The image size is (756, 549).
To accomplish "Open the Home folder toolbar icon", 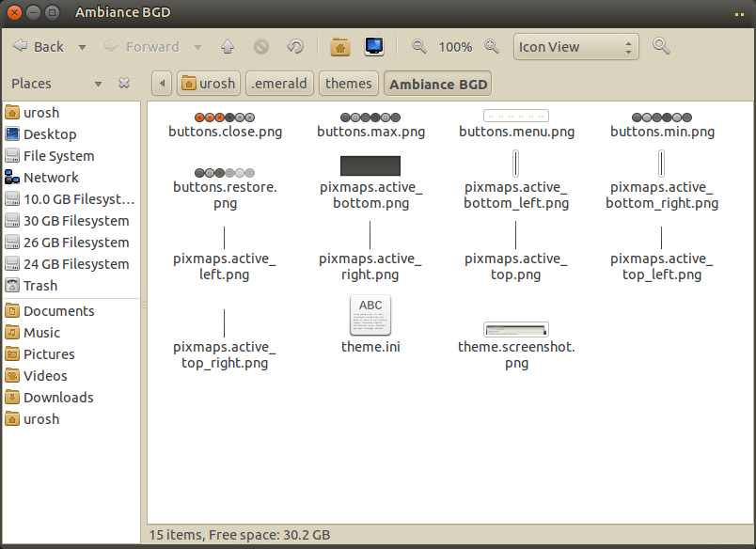I will point(340,47).
